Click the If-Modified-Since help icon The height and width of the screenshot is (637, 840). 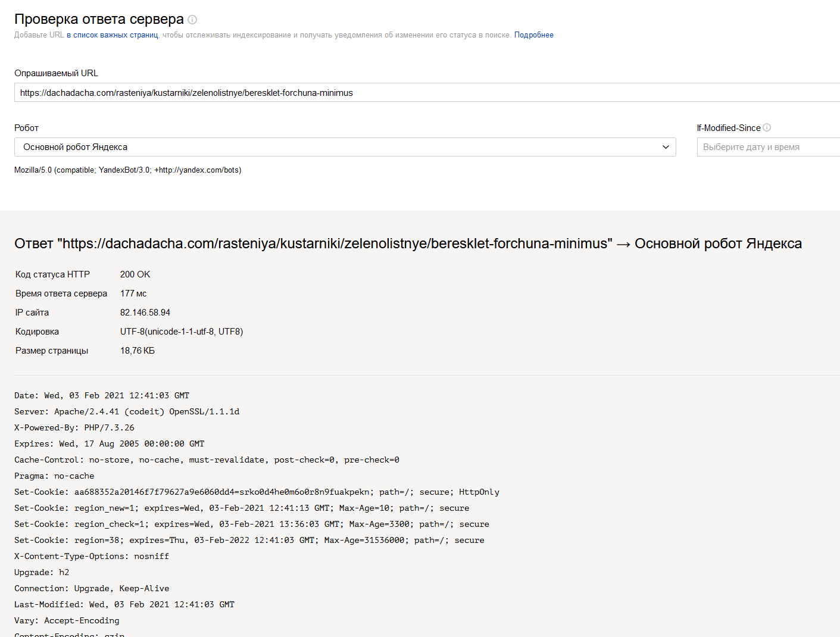[x=767, y=127]
